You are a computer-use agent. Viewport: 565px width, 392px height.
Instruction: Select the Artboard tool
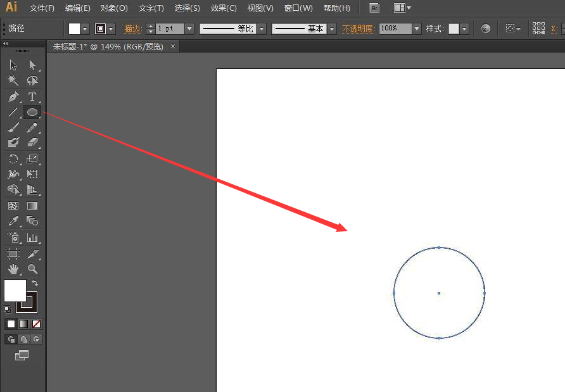(x=13, y=254)
